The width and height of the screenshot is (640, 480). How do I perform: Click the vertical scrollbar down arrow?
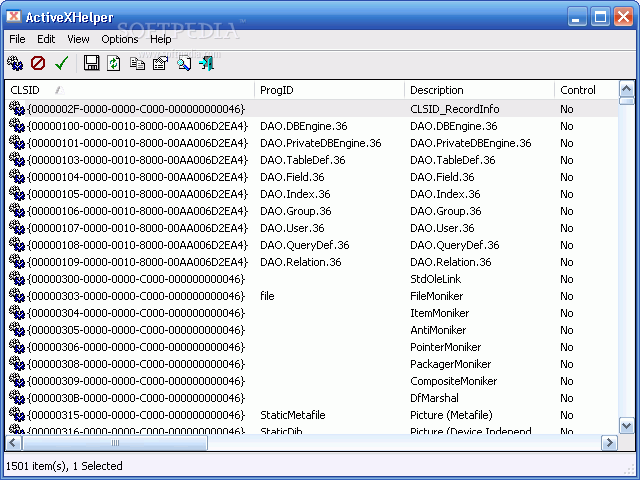627,425
